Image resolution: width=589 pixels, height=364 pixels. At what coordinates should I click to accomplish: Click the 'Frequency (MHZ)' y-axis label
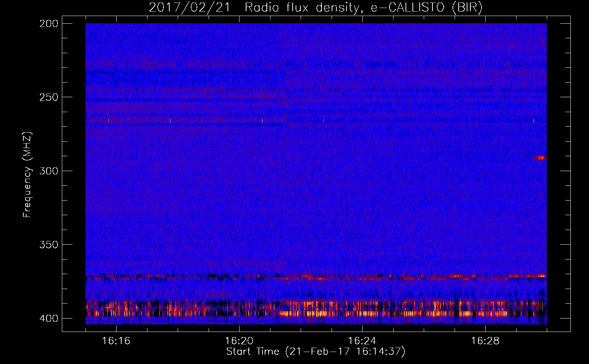coord(27,174)
